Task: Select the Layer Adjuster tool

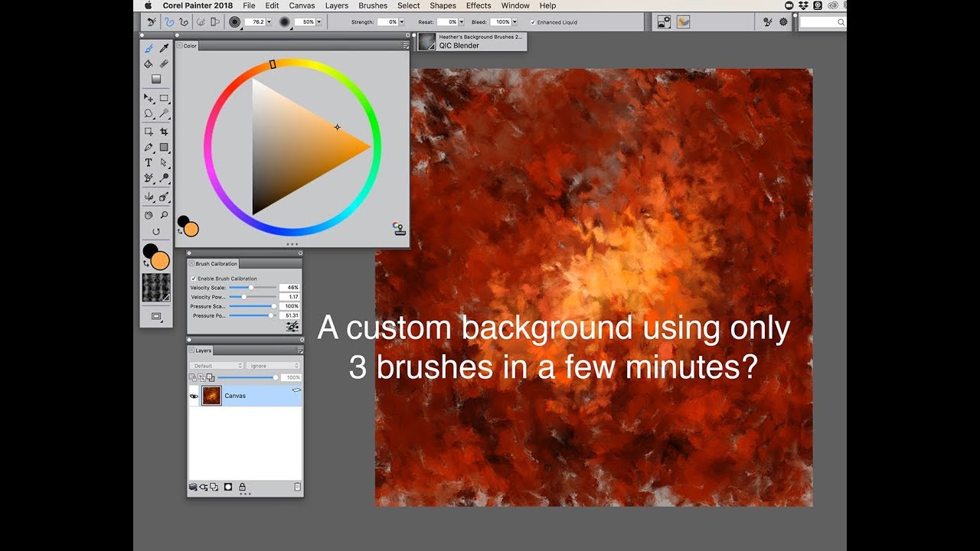Action: 149,98
